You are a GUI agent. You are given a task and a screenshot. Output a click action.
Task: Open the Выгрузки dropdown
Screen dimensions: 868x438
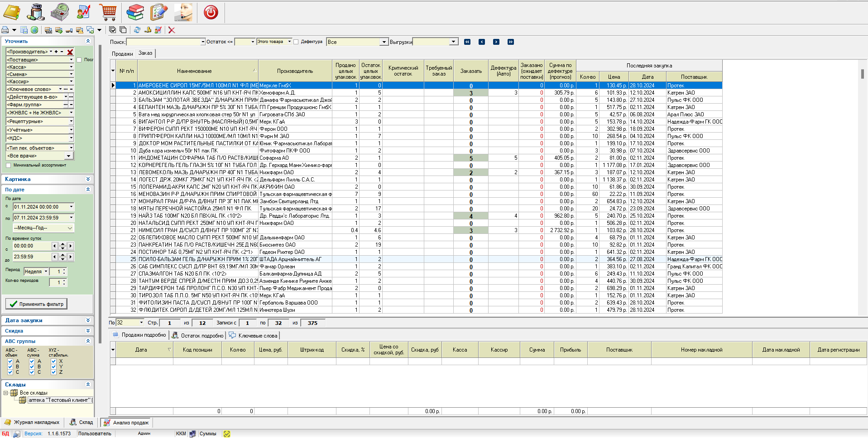(x=453, y=42)
